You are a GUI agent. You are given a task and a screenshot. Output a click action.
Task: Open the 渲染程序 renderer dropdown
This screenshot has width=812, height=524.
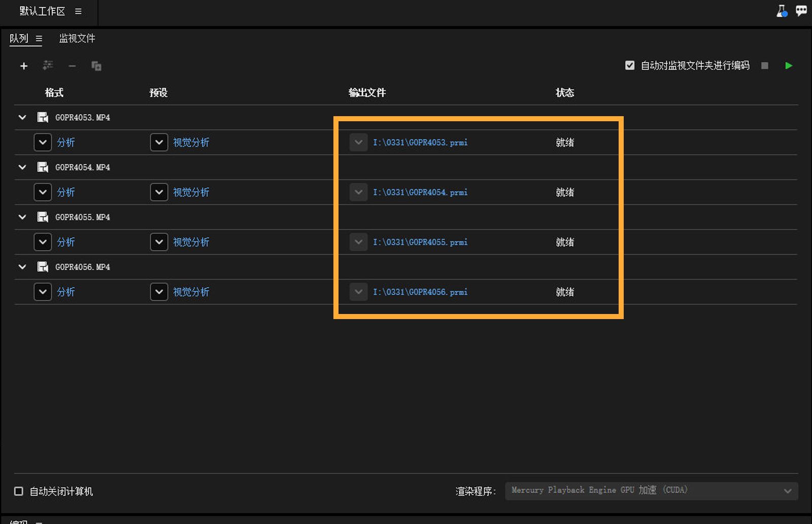[x=652, y=491]
